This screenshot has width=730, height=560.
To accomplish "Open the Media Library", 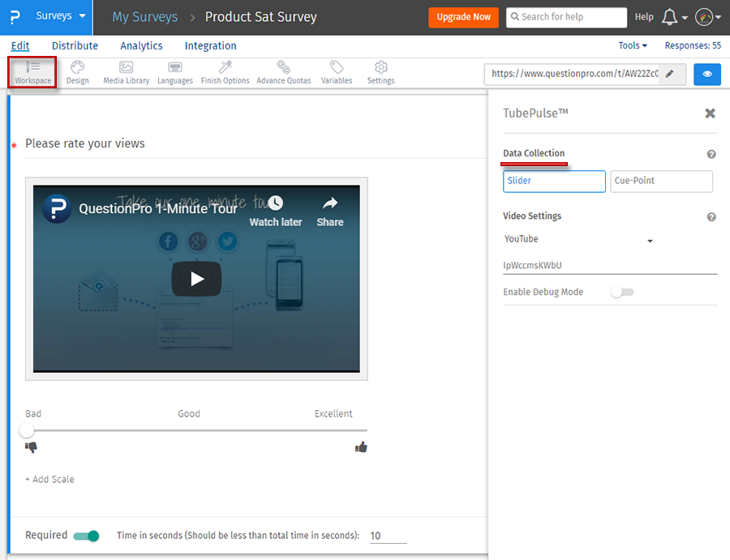I will (x=126, y=73).
